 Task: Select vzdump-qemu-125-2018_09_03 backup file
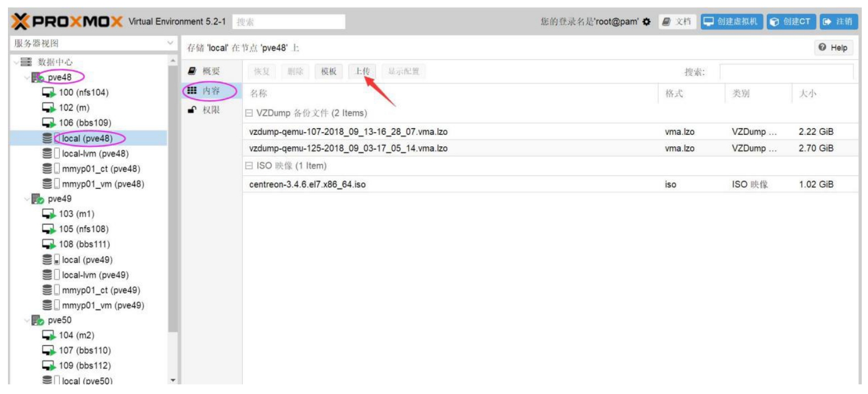click(550, 148)
